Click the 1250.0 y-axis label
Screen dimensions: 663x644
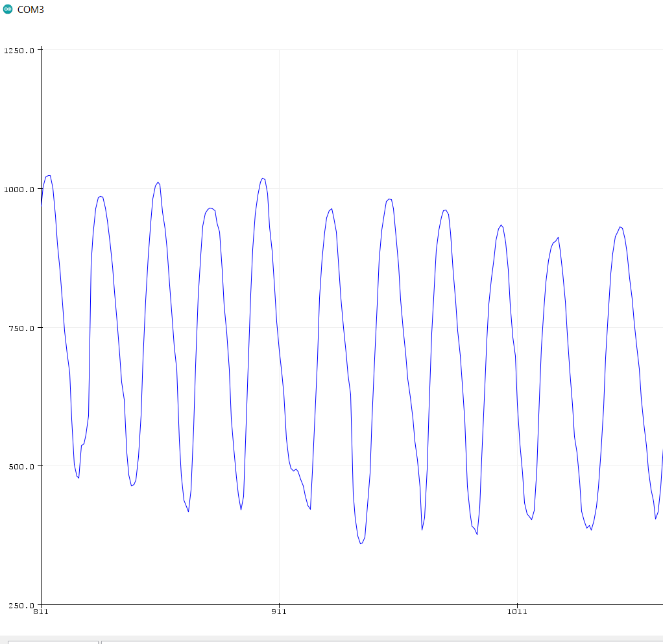pyautogui.click(x=19, y=51)
